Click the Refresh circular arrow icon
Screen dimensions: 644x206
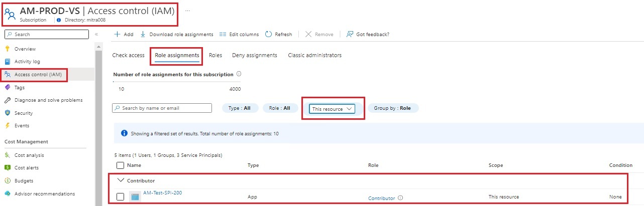pyautogui.click(x=269, y=34)
